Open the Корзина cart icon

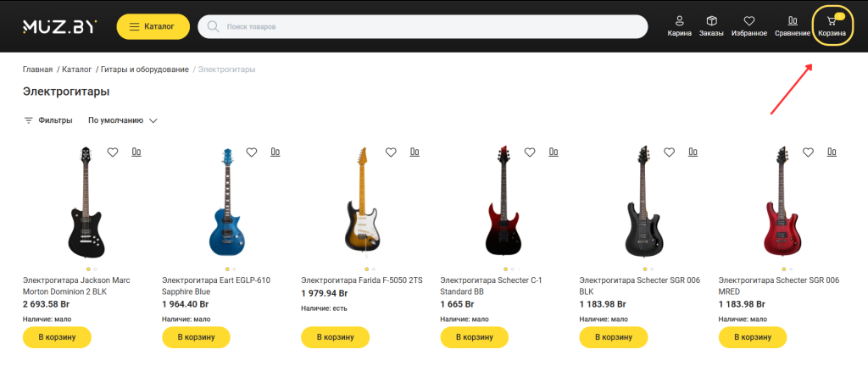[x=832, y=26]
